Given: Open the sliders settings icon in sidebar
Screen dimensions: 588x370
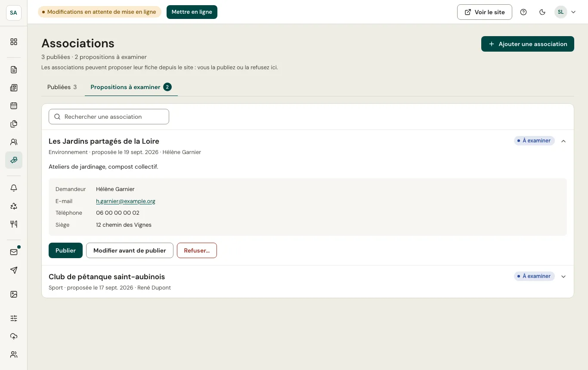Looking at the screenshot, I should coord(14,318).
